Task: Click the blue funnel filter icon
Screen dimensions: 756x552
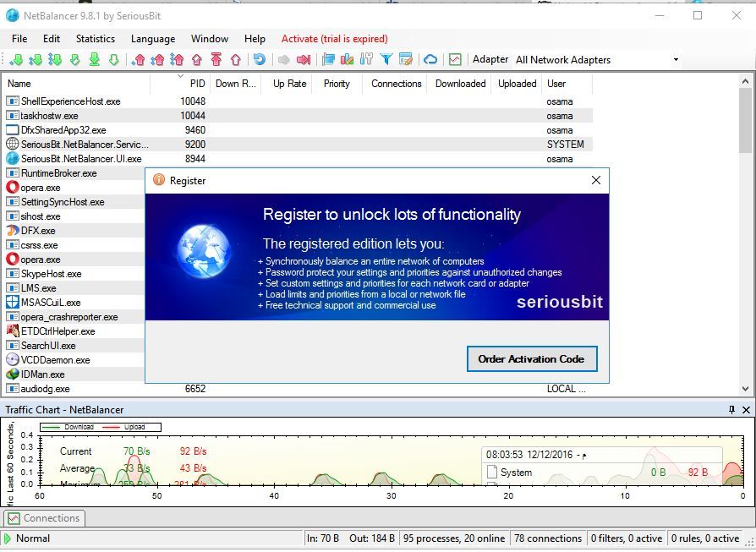Action: coord(386,60)
